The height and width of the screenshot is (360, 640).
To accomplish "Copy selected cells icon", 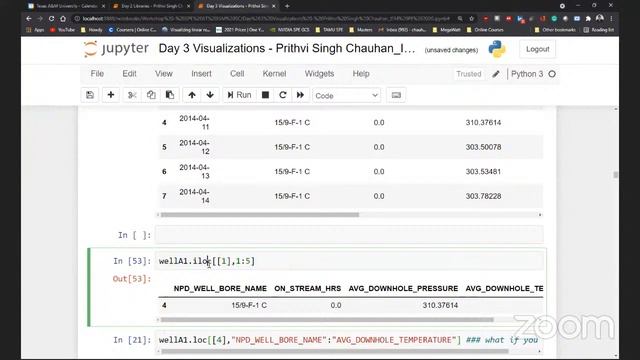I will point(151,95).
